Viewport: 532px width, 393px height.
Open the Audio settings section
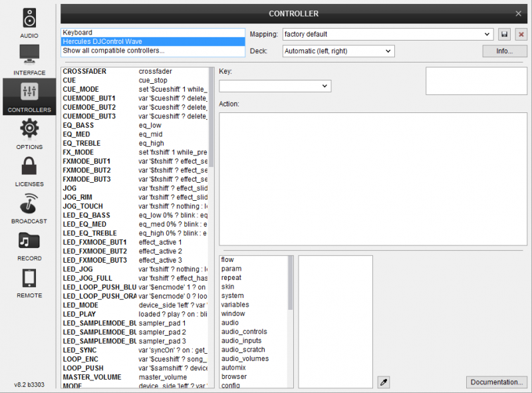coord(29,22)
